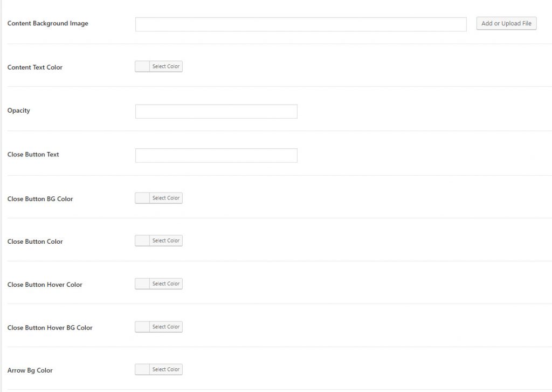
Task: Open Select Color for Close Button Color
Action: (166, 241)
